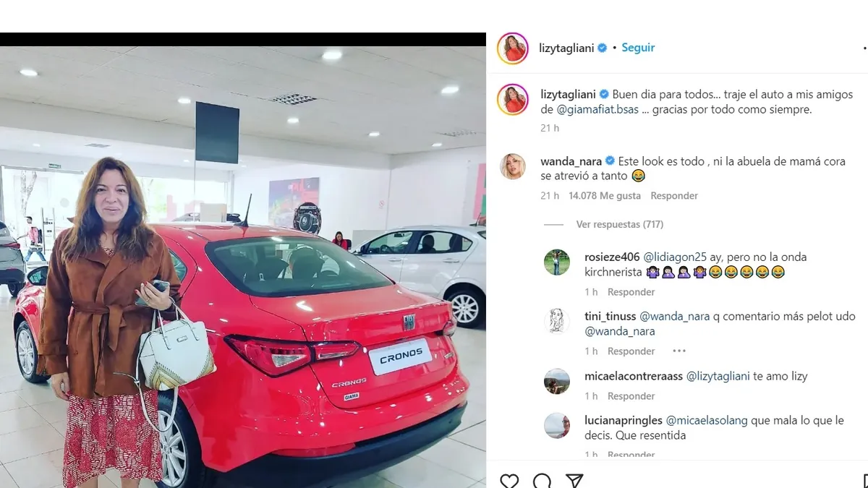Reply to wanda_nara comment
The width and height of the screenshot is (868, 488).
(x=674, y=196)
